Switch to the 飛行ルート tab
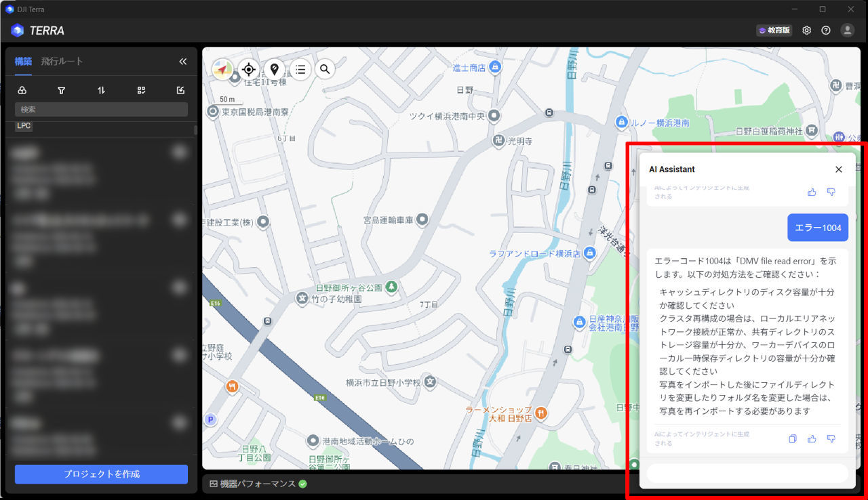This screenshot has width=868, height=500. [62, 62]
